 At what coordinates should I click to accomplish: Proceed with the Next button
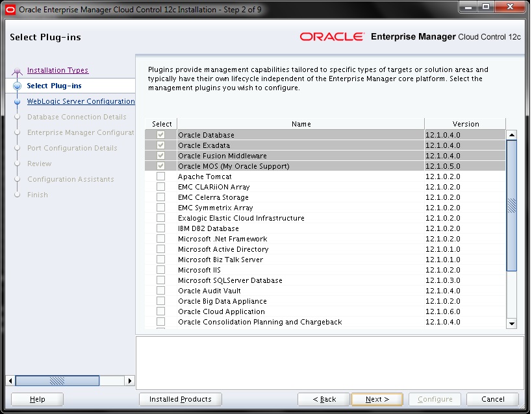pyautogui.click(x=377, y=399)
